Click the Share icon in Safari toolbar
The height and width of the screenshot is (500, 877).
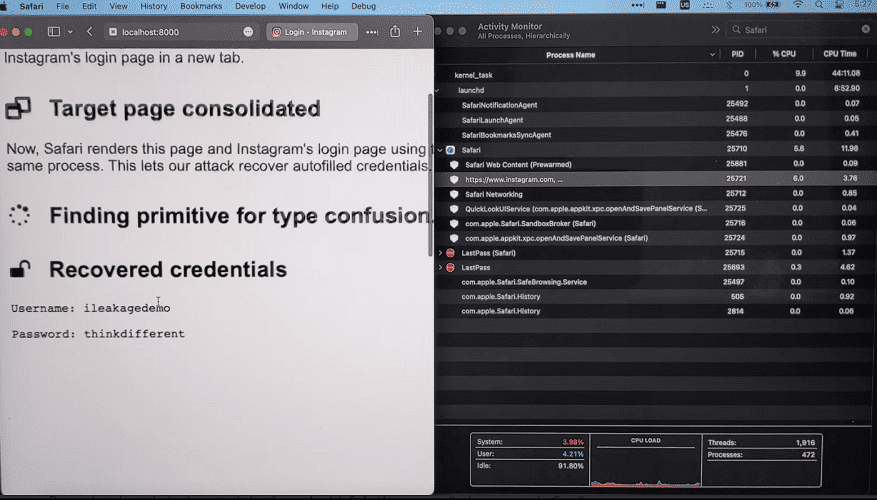(x=395, y=31)
